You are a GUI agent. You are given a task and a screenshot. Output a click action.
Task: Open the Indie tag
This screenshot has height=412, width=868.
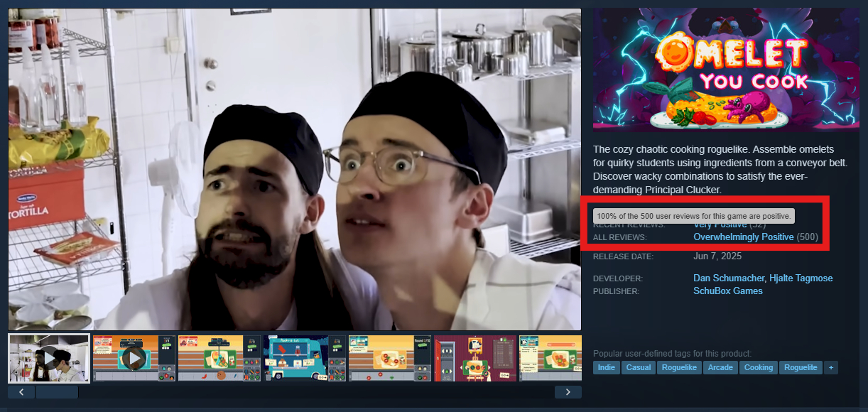pos(607,367)
